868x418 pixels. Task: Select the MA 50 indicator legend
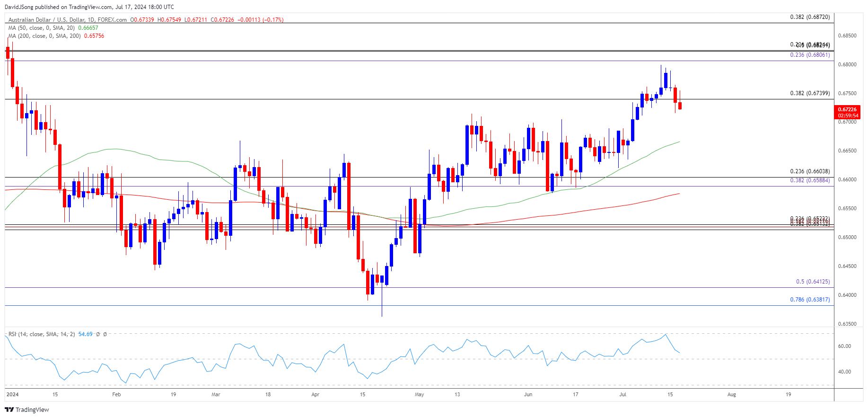(42, 28)
